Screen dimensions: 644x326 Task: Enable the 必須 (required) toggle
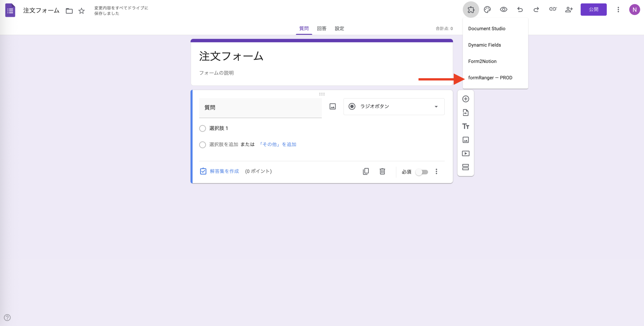(422, 172)
